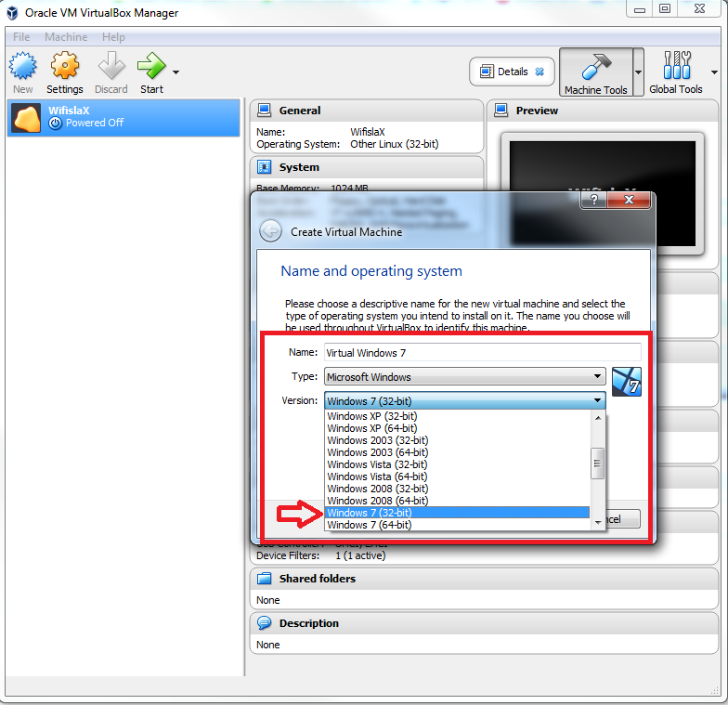The width and height of the screenshot is (728, 705).
Task: Choose Windows 2008 (64-bit)
Action: pos(457,501)
